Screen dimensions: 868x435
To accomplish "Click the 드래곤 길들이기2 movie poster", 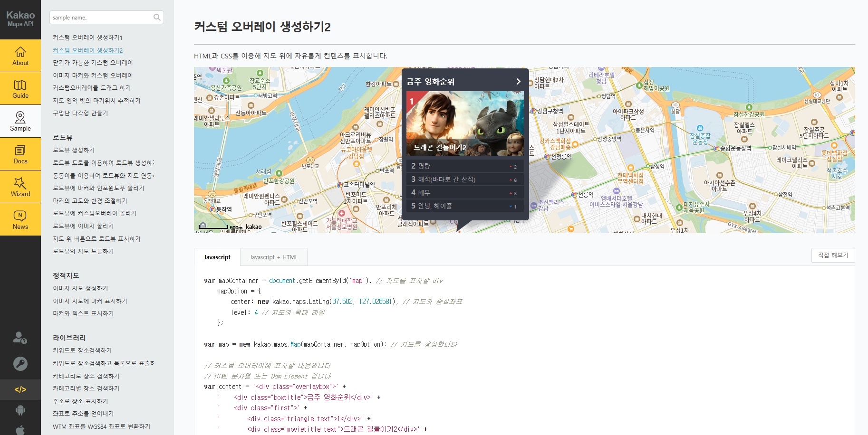I will pos(465,123).
